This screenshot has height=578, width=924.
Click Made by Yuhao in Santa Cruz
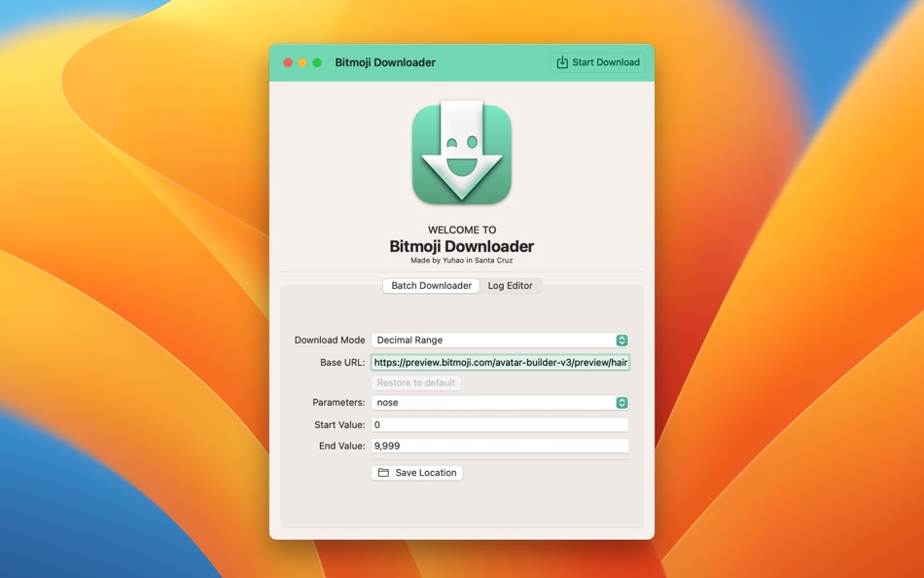(461, 260)
